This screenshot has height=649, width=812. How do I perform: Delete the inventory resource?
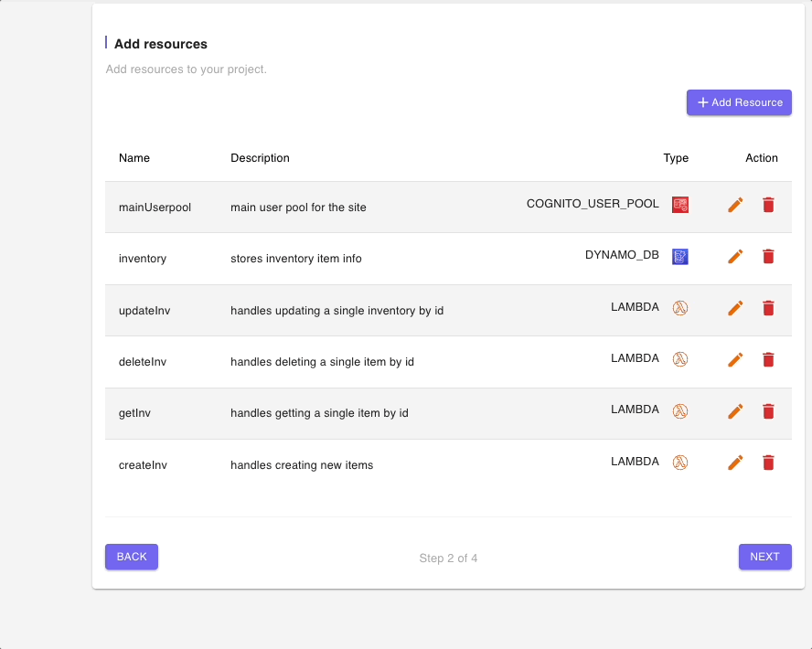coord(768,256)
